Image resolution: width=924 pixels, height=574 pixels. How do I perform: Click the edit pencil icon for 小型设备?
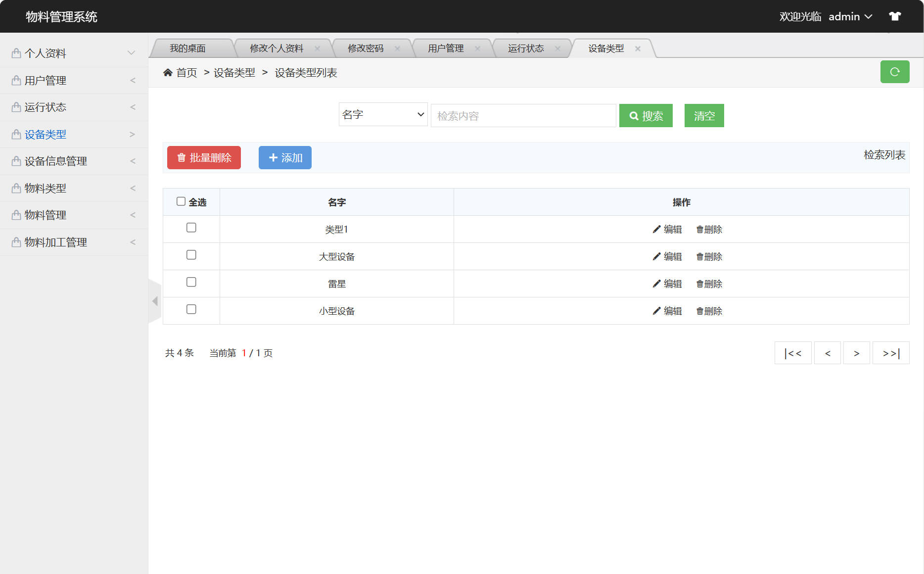point(656,311)
